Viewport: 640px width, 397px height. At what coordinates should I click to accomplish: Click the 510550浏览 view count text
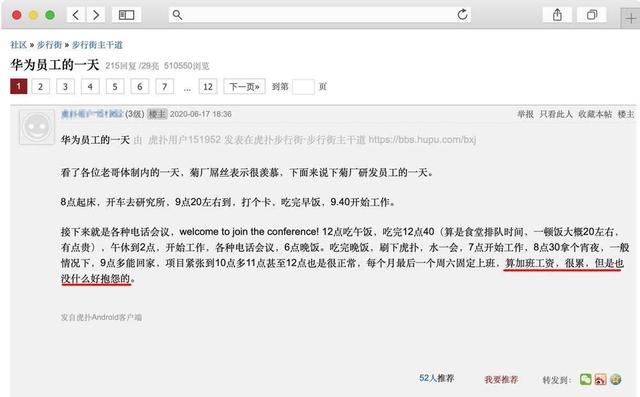click(x=187, y=66)
